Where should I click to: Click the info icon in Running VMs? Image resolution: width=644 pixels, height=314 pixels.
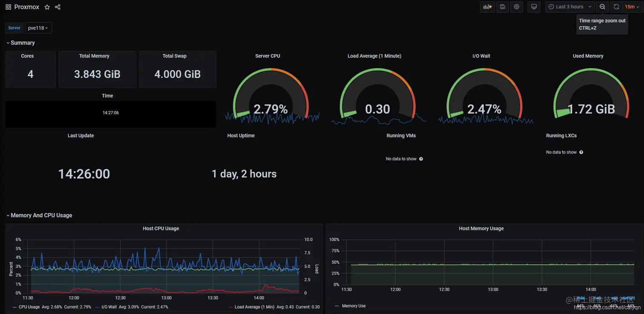click(x=421, y=159)
